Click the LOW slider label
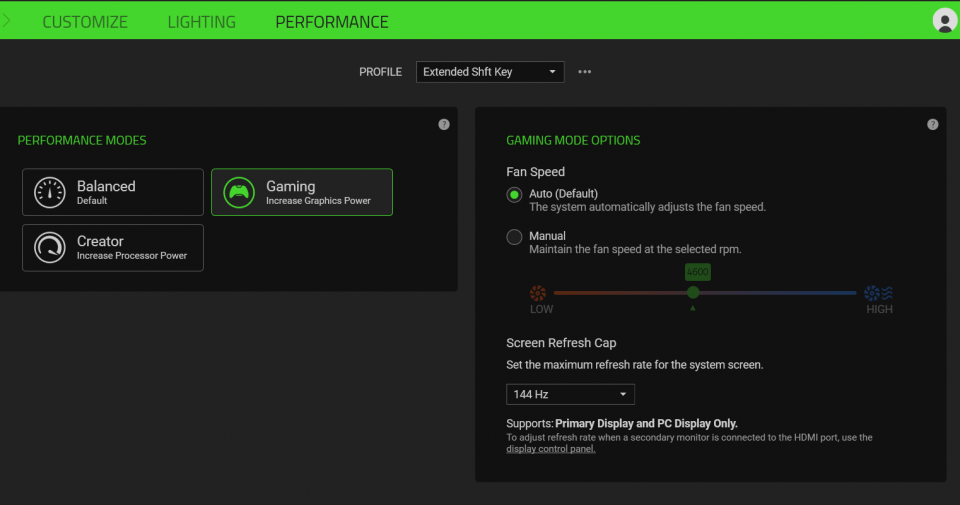The image size is (960, 505). coord(541,309)
